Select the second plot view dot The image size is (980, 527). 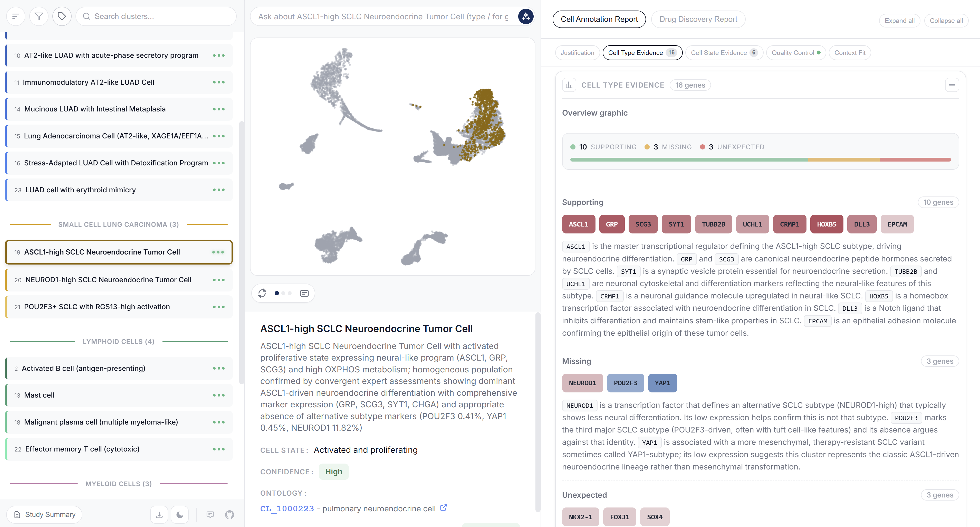283,293
